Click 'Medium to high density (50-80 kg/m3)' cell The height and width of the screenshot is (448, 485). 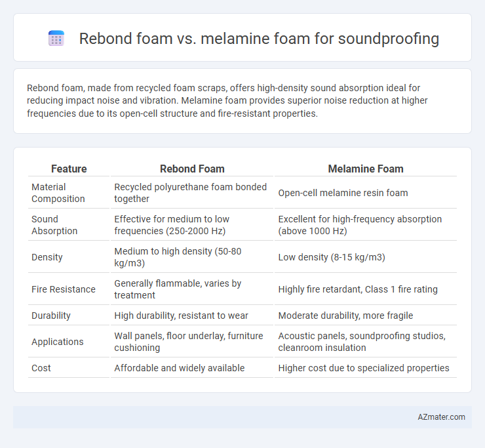point(178,257)
